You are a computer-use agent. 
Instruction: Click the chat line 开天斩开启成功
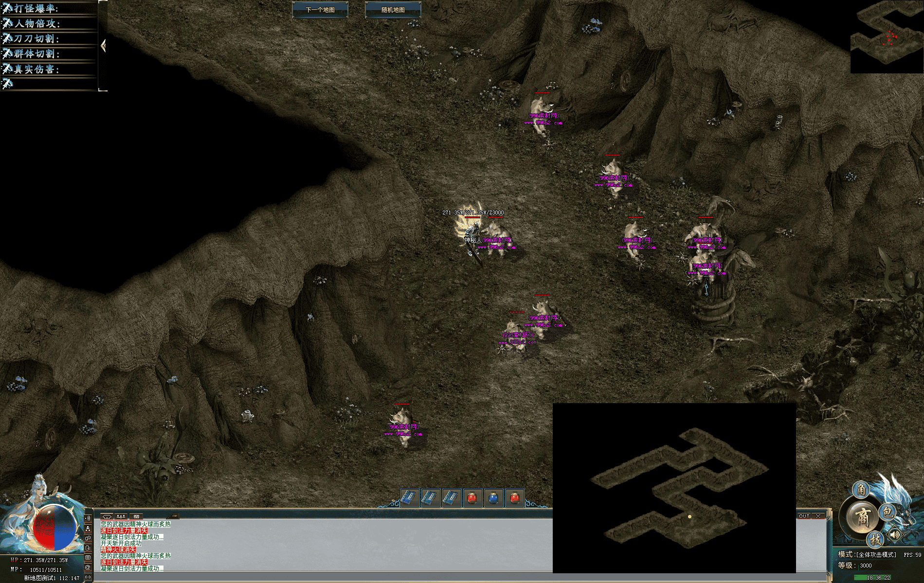click(121, 543)
